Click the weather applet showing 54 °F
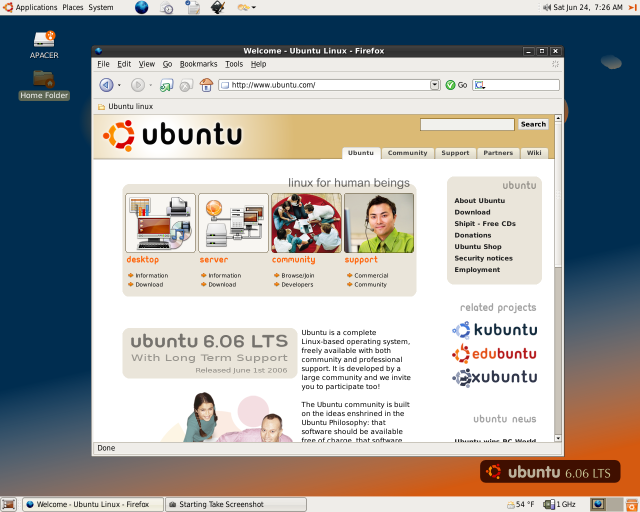Viewport: 640px width, 512px height. (520, 505)
